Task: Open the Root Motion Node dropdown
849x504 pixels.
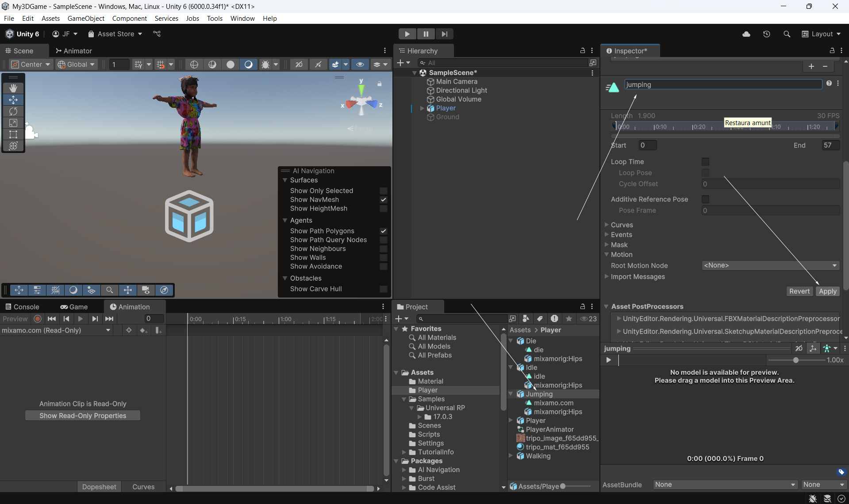Action: pos(770,265)
